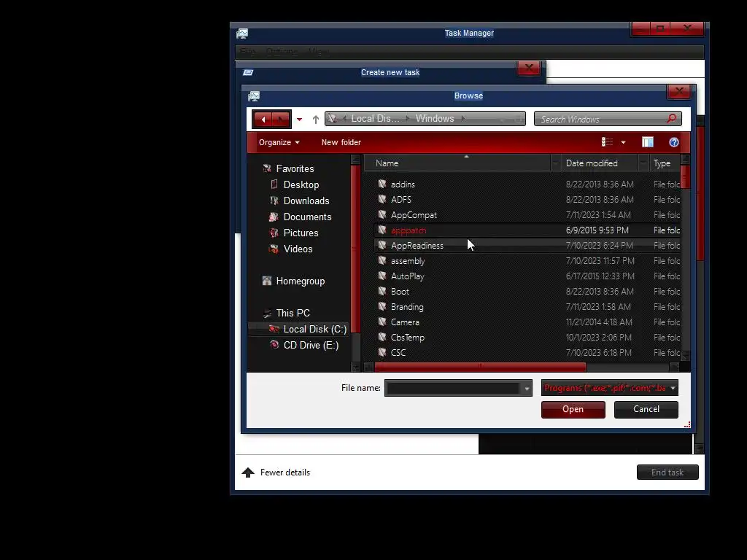Select the Local Disk breadcrumb segment
747x560 pixels.
(x=375, y=119)
